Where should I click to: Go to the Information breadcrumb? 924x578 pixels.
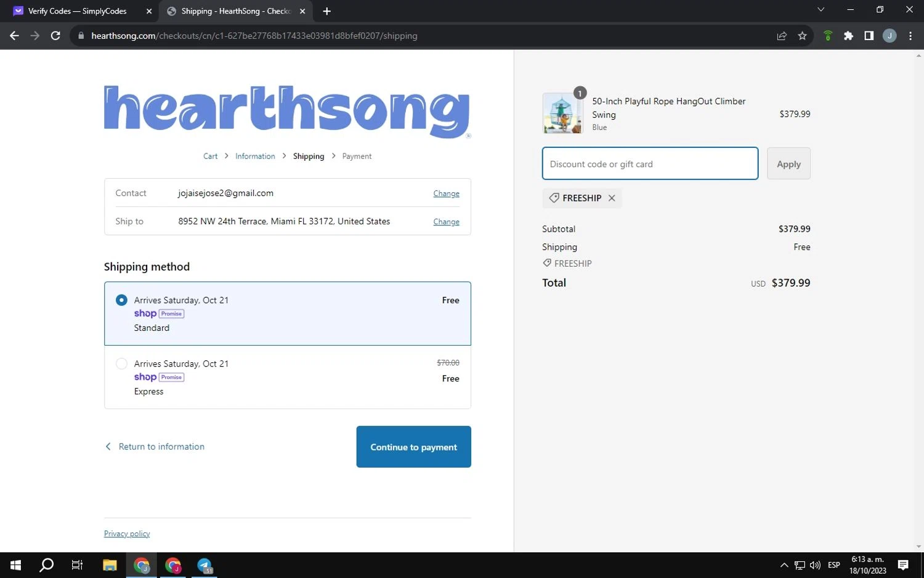click(255, 157)
